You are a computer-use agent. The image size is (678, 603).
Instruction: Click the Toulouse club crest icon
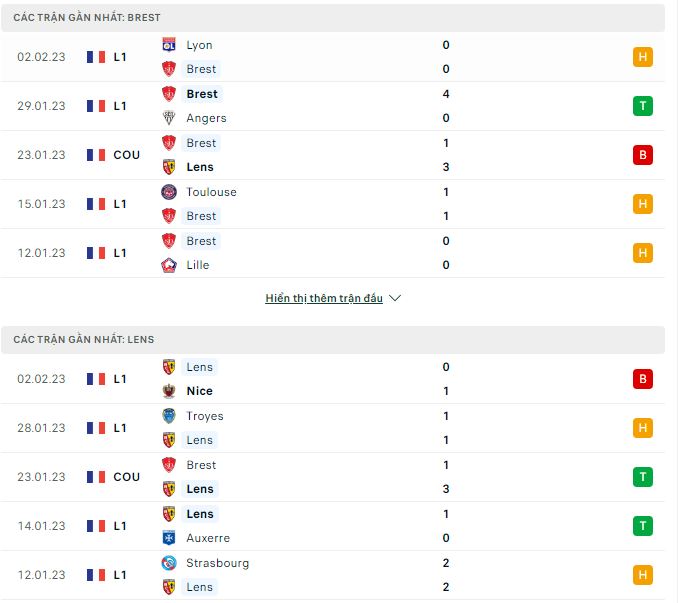(x=169, y=192)
